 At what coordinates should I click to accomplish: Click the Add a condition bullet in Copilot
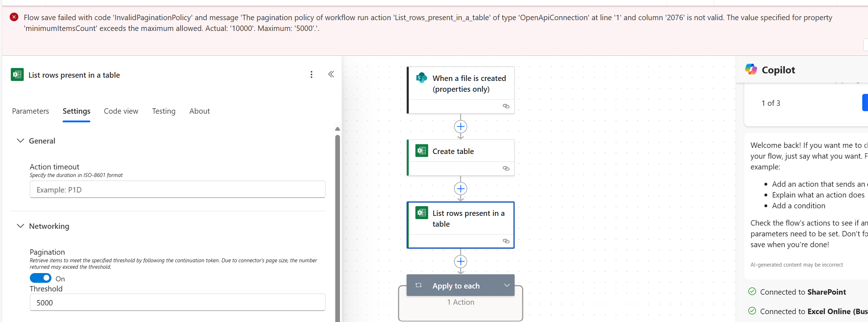pyautogui.click(x=799, y=205)
